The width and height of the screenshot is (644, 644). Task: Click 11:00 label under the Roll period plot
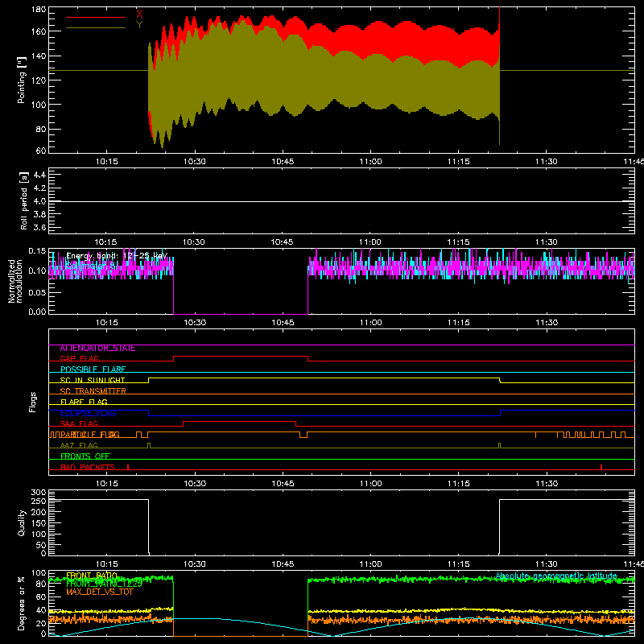point(370,242)
